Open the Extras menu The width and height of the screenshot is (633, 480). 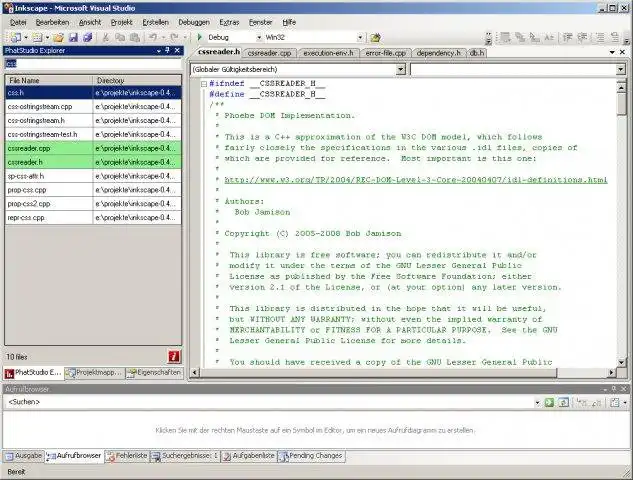[229, 23]
